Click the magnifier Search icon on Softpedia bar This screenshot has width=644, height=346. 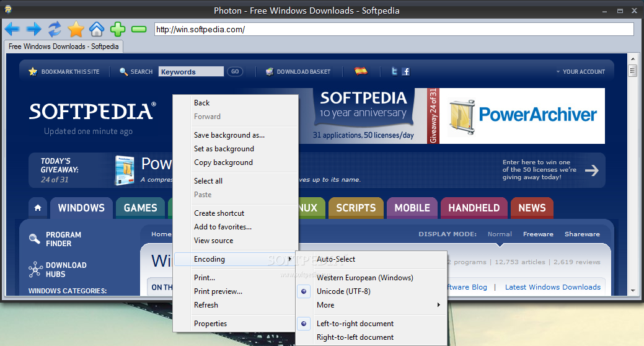pyautogui.click(x=123, y=71)
